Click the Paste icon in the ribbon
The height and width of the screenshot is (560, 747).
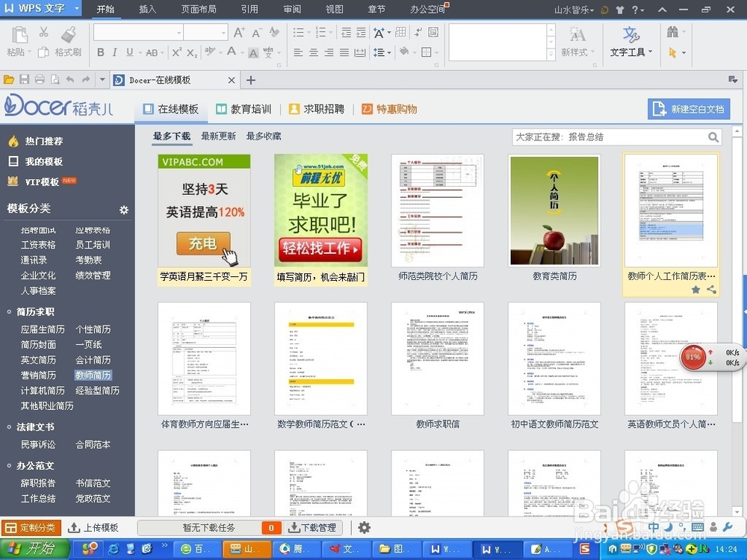tap(19, 36)
